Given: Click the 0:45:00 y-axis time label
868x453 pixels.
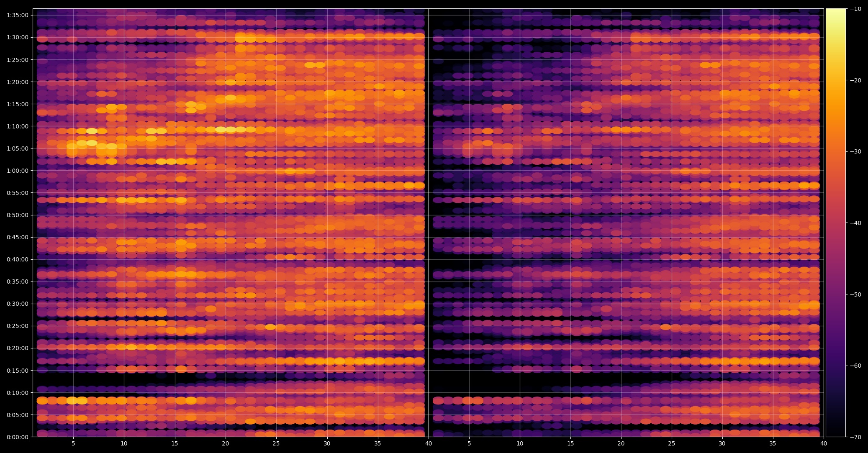Looking at the screenshot, I should (18, 237).
